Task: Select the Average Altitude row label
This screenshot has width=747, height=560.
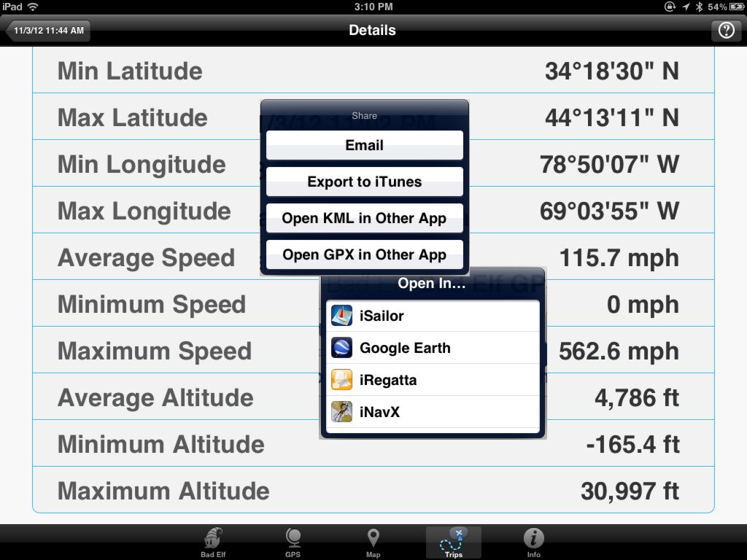Action: pos(155,397)
